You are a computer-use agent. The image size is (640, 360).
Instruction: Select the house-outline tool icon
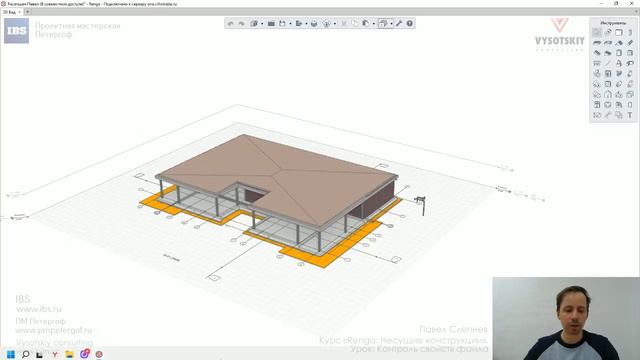point(608,94)
